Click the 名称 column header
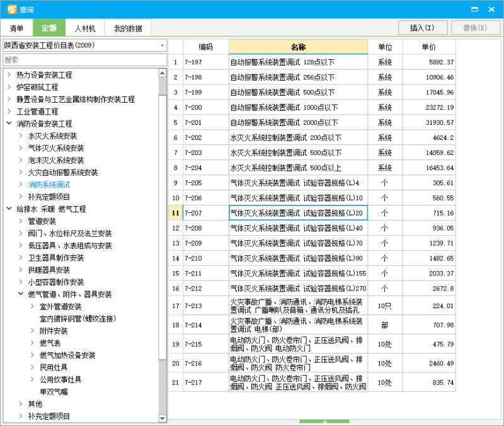Image resolution: width=504 pixels, height=426 pixels. click(298, 47)
